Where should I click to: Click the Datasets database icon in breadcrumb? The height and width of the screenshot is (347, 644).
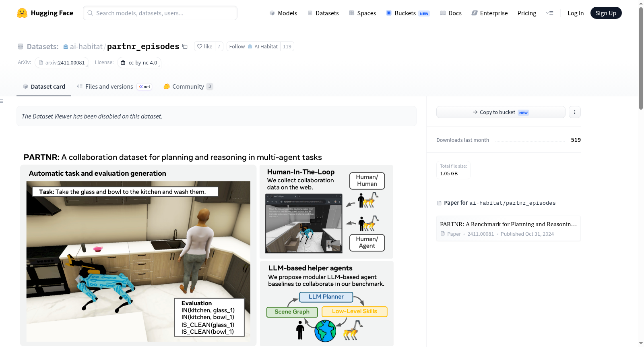click(x=21, y=46)
